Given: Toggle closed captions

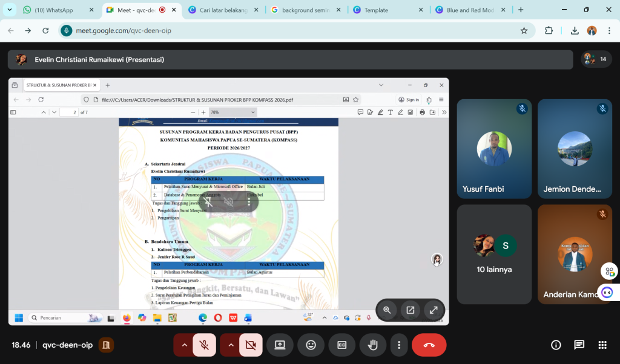Looking at the screenshot, I should pos(342,345).
